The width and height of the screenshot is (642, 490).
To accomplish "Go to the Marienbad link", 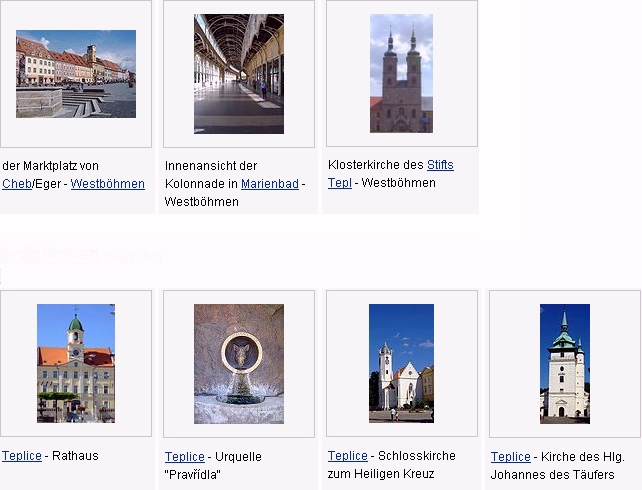I will [270, 184].
